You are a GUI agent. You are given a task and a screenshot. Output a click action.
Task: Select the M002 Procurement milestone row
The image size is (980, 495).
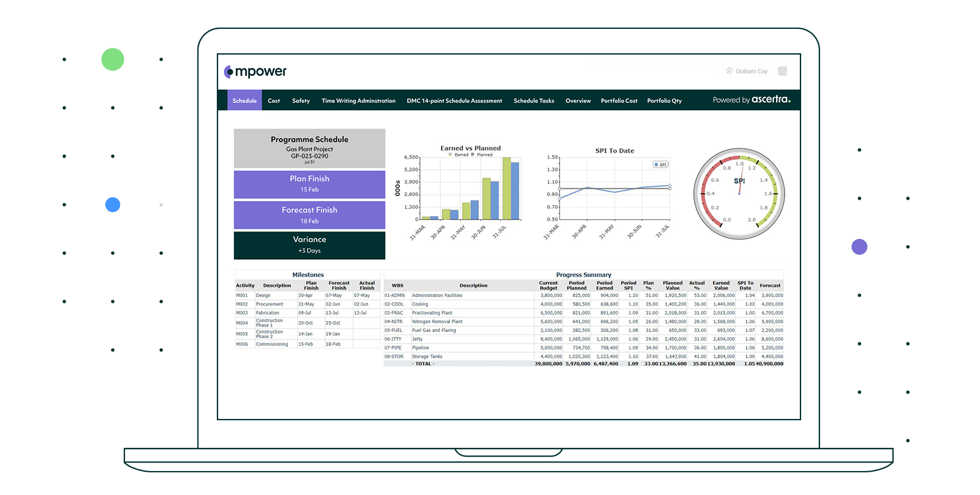pyautogui.click(x=269, y=304)
